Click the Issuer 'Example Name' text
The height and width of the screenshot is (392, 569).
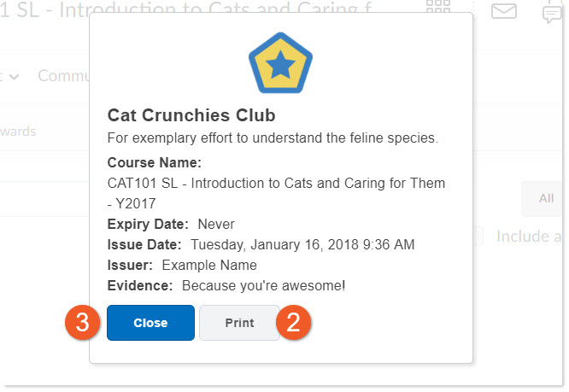coord(208,265)
